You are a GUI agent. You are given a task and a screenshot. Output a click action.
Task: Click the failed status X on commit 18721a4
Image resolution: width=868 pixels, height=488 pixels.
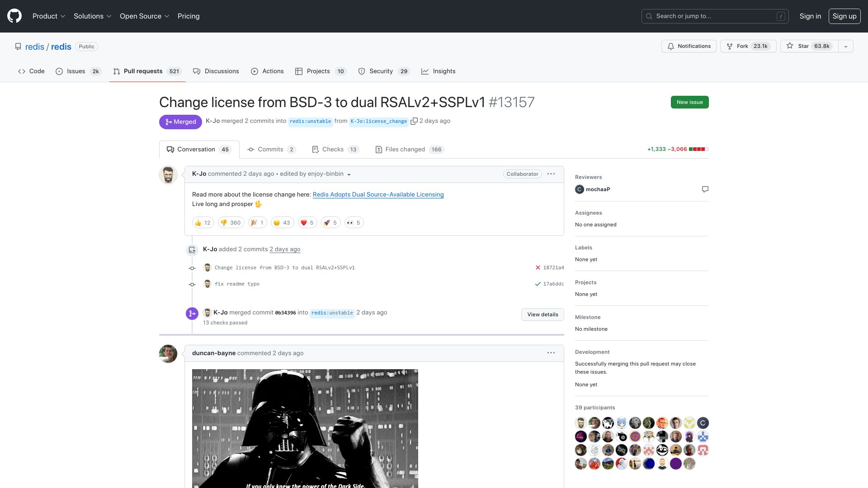click(538, 267)
